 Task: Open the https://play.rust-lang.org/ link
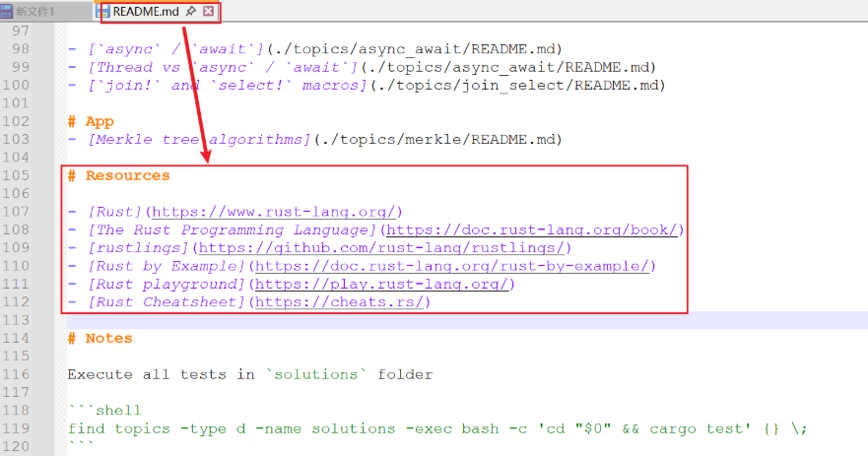[381, 285]
